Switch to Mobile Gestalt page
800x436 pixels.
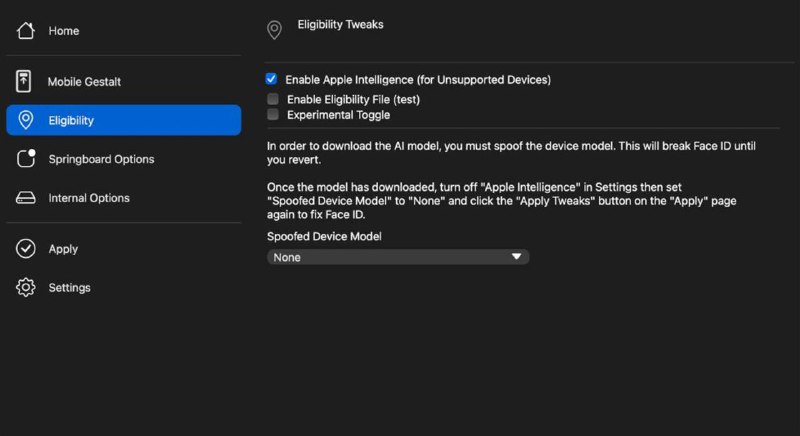(84, 82)
